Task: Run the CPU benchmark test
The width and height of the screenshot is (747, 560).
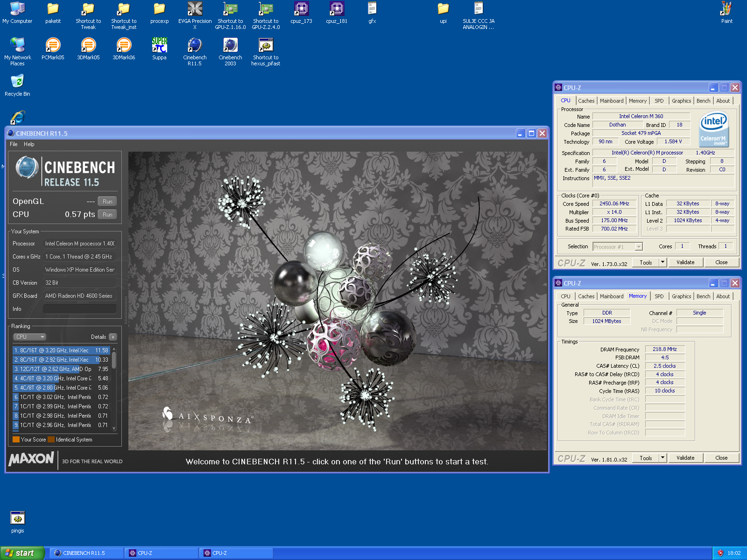Action: [x=107, y=215]
